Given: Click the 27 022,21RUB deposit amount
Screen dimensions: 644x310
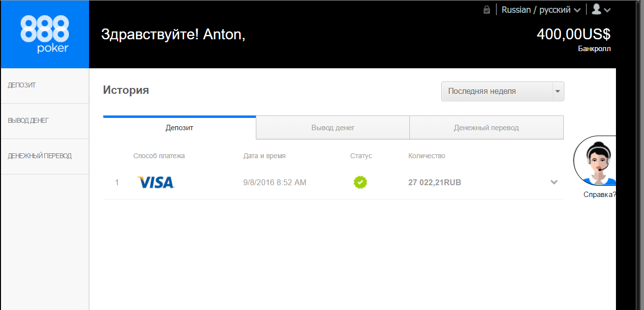Looking at the screenshot, I should [434, 183].
